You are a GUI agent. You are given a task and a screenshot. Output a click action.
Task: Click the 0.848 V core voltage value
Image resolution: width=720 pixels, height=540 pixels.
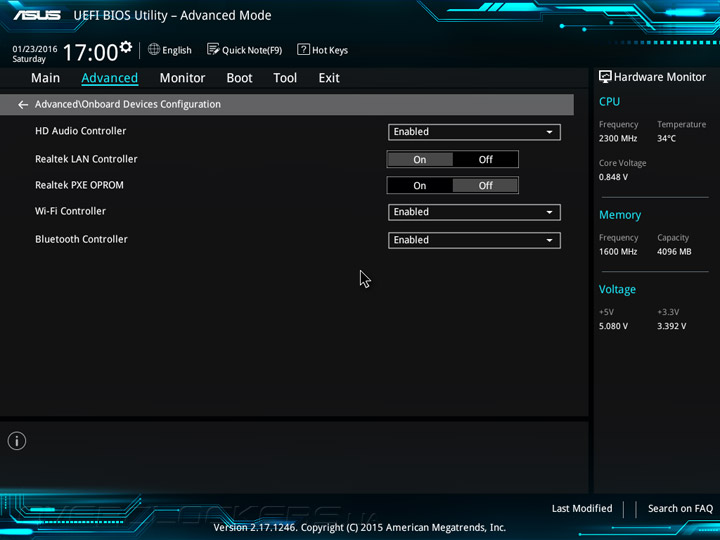click(613, 177)
